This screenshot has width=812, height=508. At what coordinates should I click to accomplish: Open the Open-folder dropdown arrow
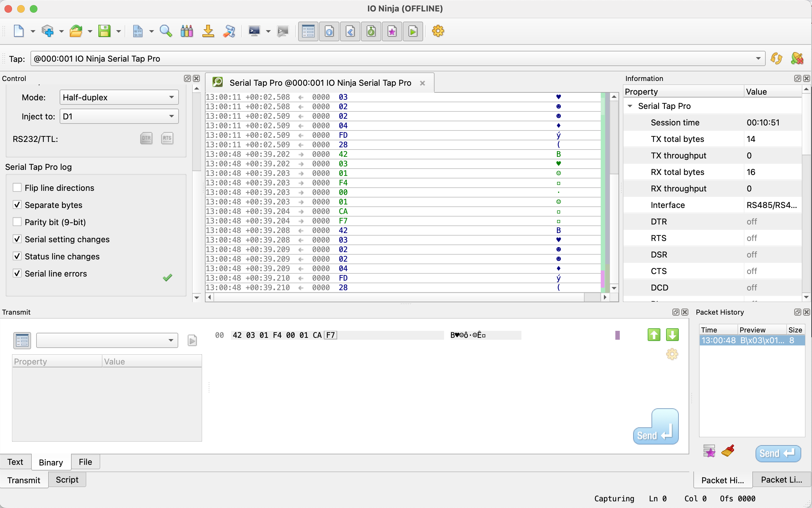point(90,31)
